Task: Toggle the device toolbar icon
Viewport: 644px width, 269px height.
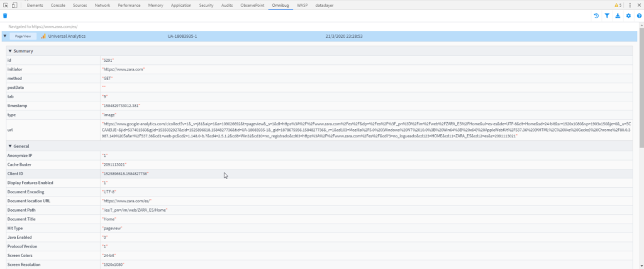Action: (14, 5)
